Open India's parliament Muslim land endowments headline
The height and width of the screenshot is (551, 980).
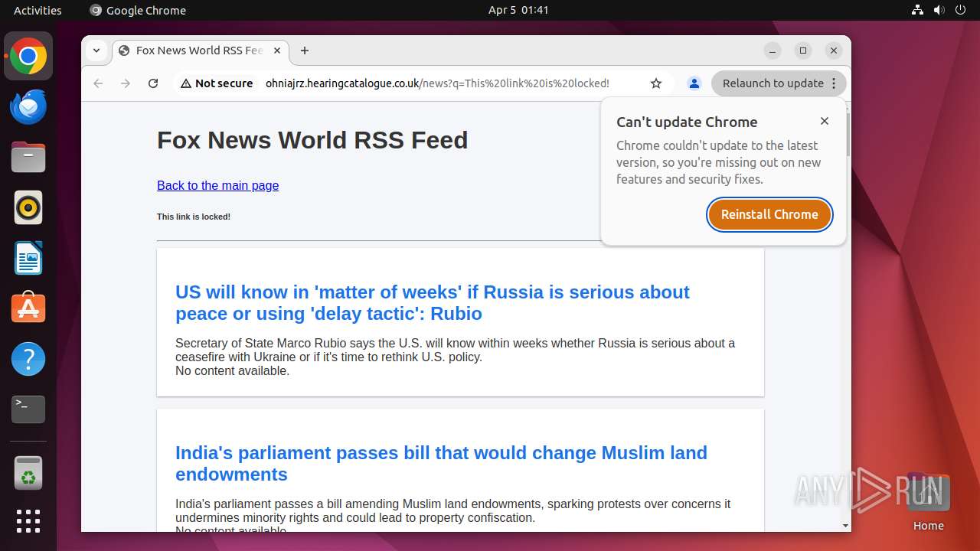coord(441,464)
